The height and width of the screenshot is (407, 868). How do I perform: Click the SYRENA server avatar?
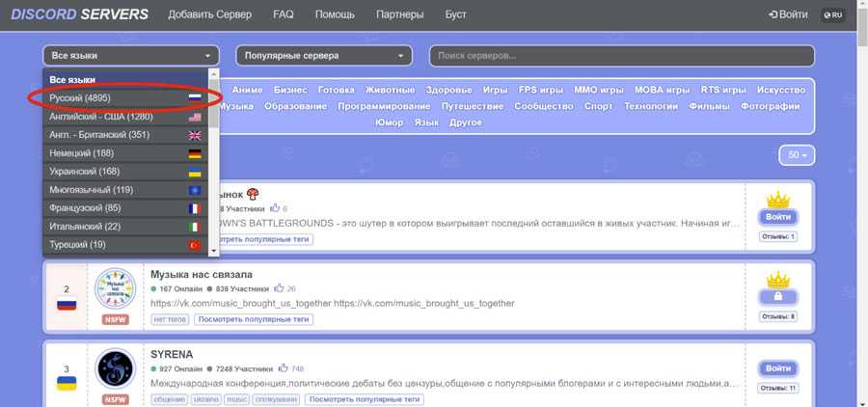pos(115,368)
